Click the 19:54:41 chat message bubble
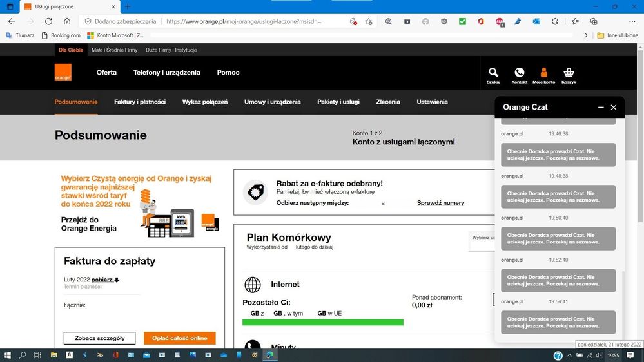 click(x=558, y=323)
